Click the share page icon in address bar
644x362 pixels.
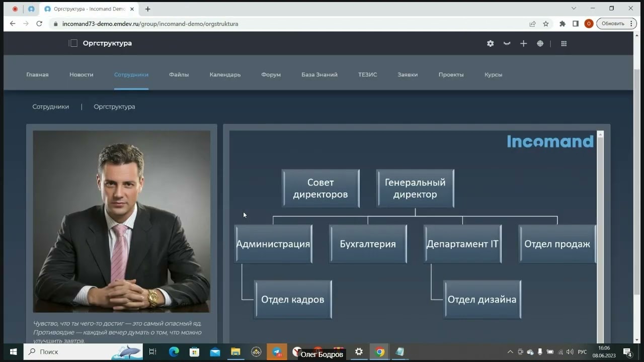point(532,24)
